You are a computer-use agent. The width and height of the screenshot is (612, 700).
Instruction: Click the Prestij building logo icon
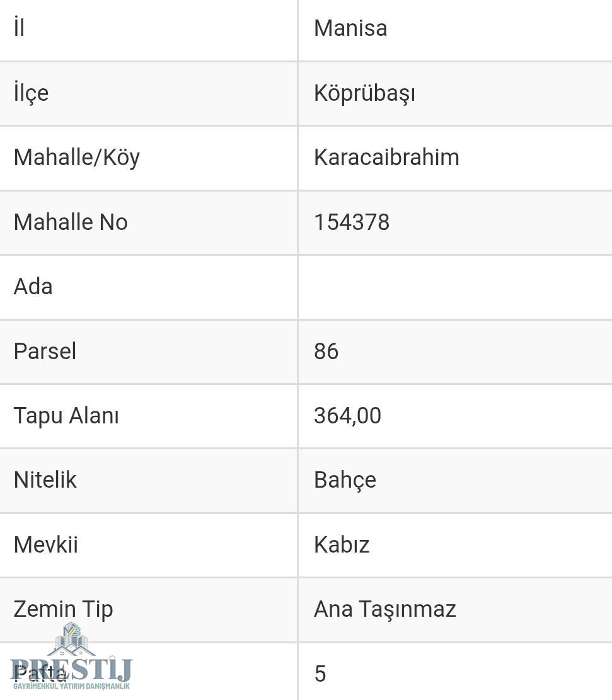coord(71,640)
